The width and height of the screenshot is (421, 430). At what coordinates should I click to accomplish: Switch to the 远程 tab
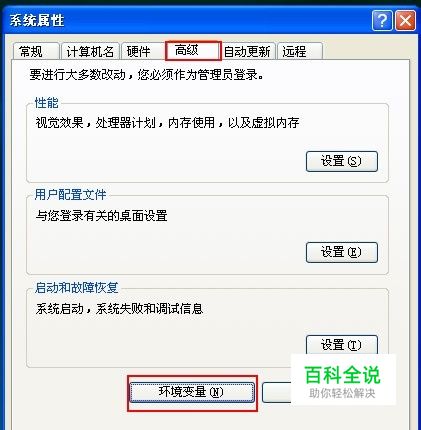300,51
